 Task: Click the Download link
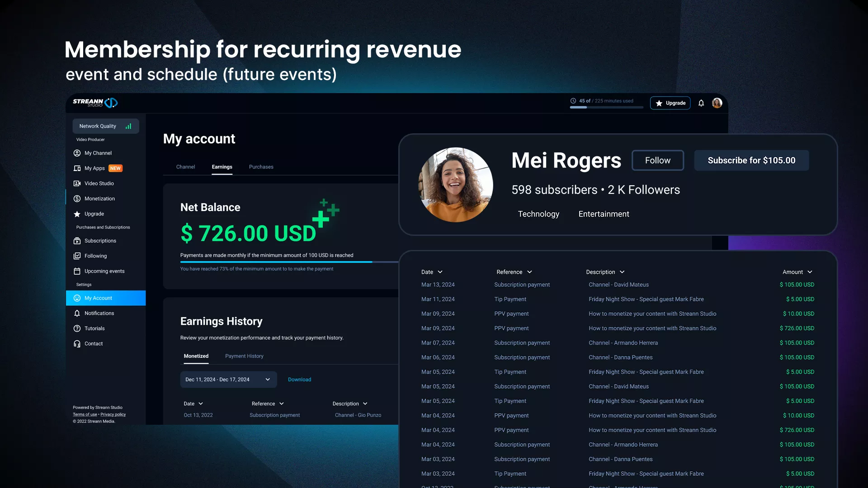(x=299, y=380)
